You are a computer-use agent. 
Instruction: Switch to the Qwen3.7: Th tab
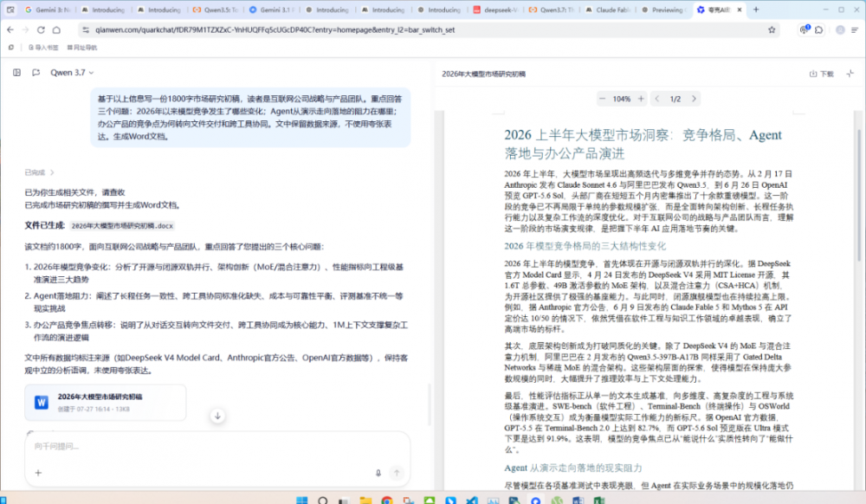pos(551,10)
